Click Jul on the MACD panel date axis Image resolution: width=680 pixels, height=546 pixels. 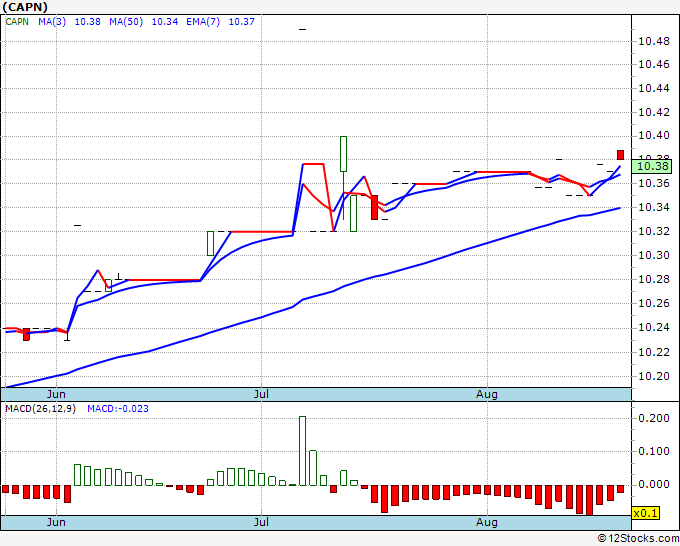(262, 522)
